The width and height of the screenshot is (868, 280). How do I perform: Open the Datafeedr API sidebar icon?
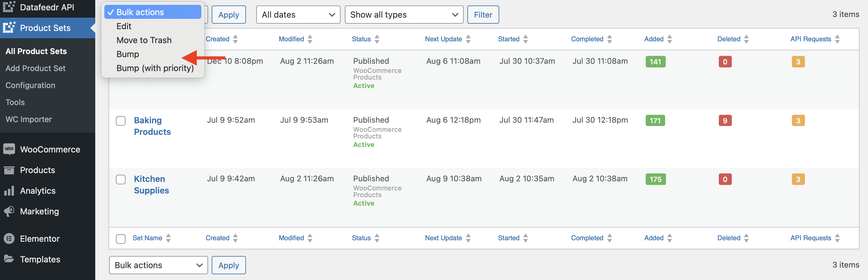[x=9, y=7]
